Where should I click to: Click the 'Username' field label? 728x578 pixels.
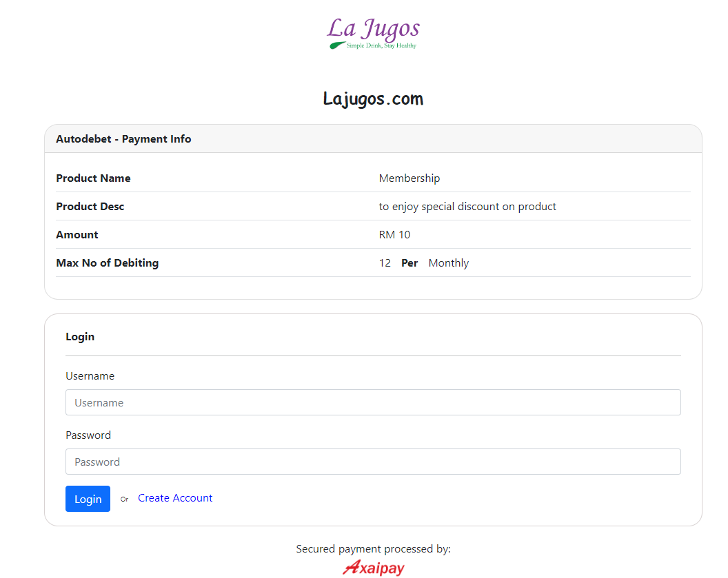[x=90, y=375]
